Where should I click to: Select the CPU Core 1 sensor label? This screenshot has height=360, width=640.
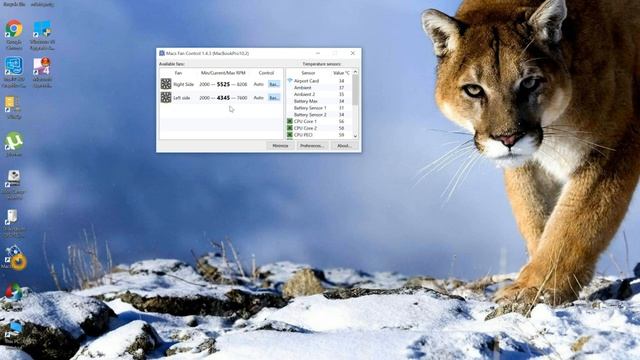[x=305, y=121]
